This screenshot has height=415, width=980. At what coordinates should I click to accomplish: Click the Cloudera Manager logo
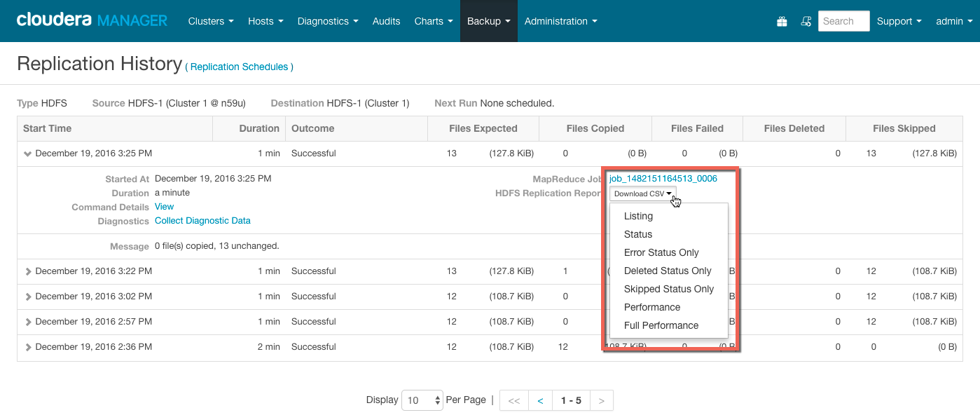pyautogui.click(x=92, y=20)
